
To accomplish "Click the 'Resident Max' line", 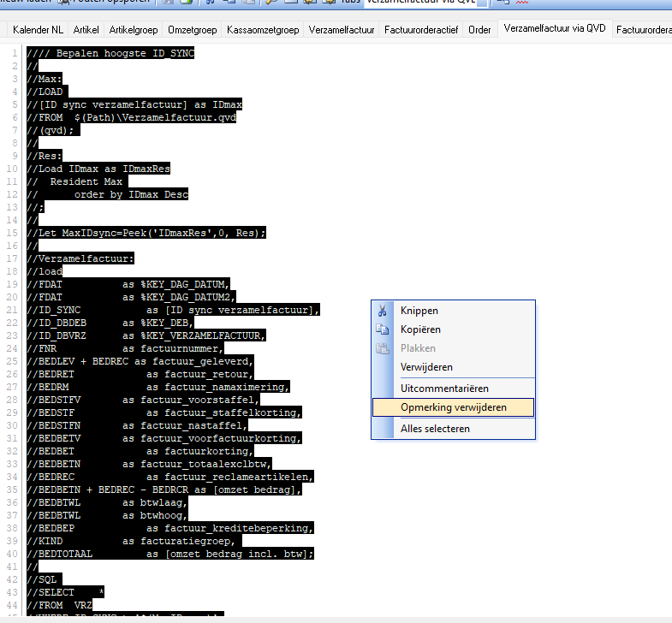I will pos(78,181).
